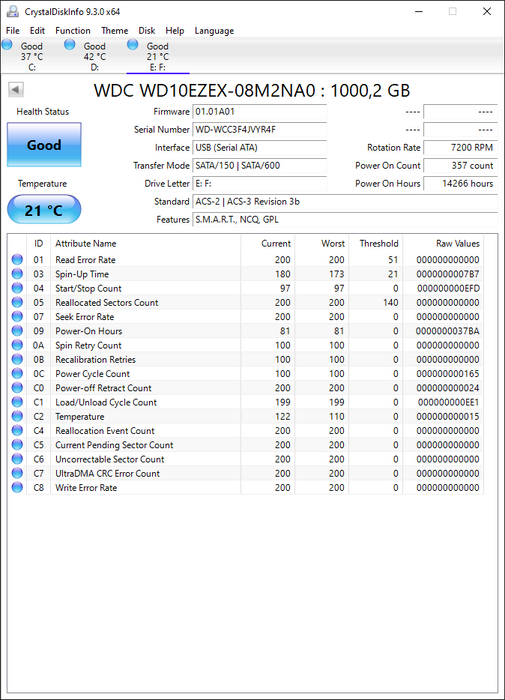
Task: Click status orb of Temperature attribute row
Action: point(17,416)
